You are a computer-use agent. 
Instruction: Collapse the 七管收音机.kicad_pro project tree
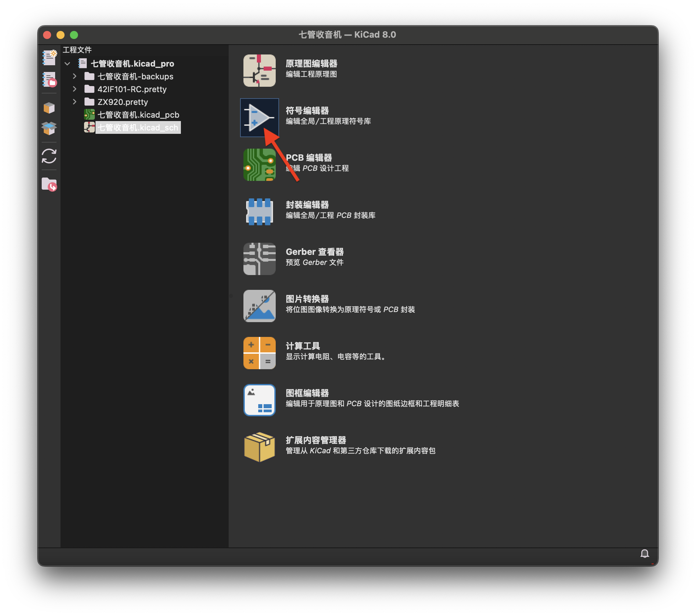pyautogui.click(x=68, y=64)
